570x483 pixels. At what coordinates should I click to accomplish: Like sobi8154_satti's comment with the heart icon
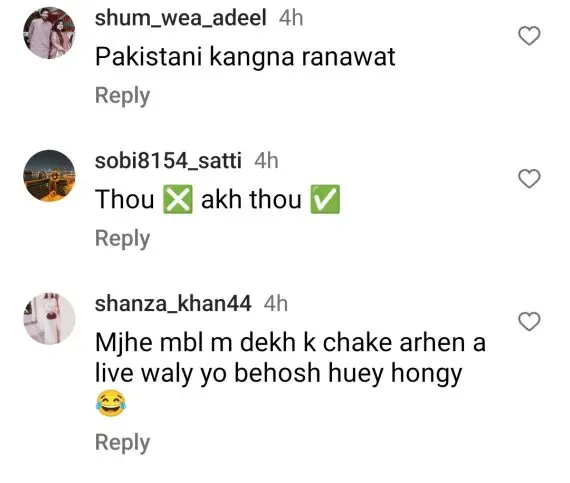click(x=529, y=178)
